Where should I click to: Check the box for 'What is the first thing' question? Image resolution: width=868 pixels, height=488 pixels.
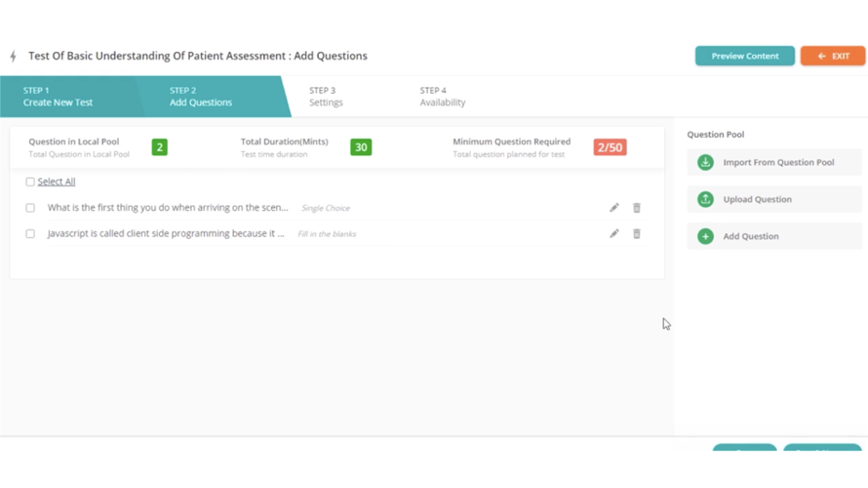point(30,208)
